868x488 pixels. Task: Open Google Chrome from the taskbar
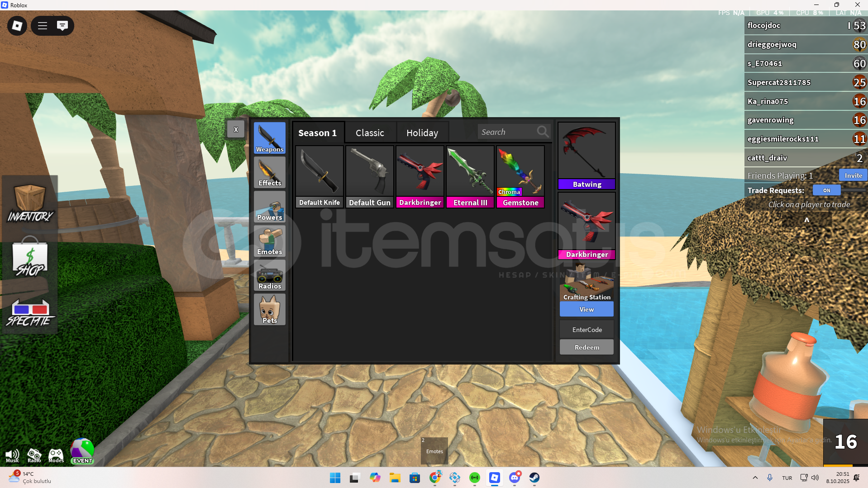point(435,478)
